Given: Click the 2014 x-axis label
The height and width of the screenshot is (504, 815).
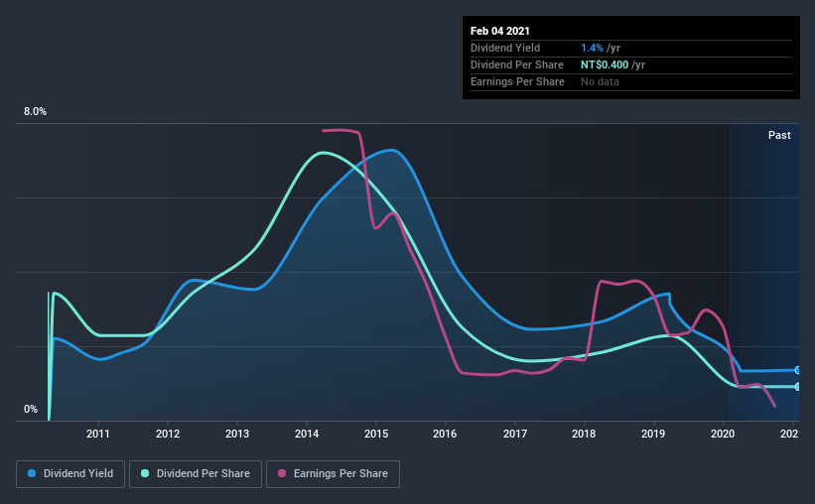Looking at the screenshot, I should [307, 434].
